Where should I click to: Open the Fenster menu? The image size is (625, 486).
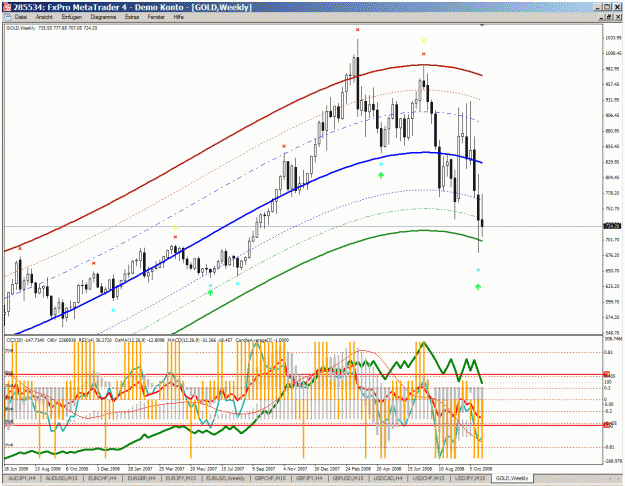click(x=156, y=17)
